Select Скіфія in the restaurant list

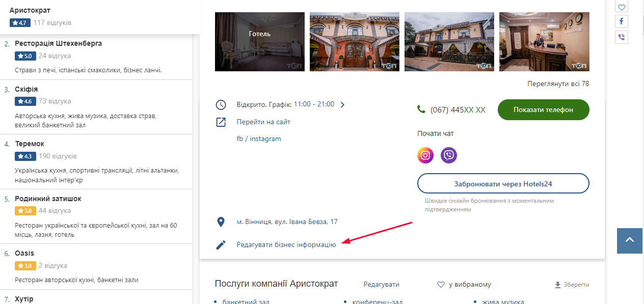[26, 89]
